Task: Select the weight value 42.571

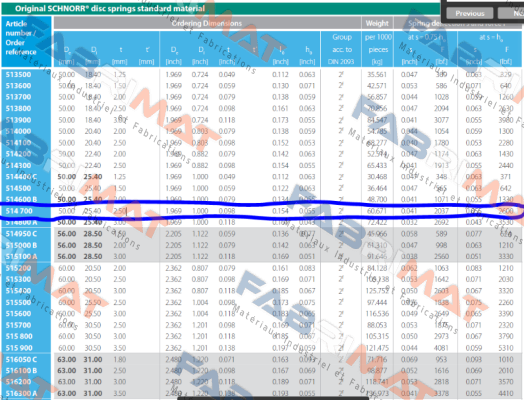Action: pyautogui.click(x=377, y=86)
